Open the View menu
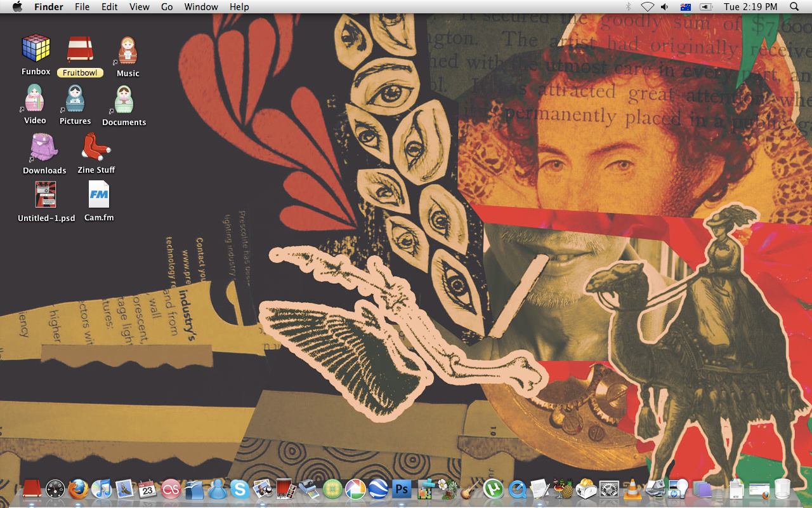This screenshot has height=508, width=812. (x=140, y=7)
